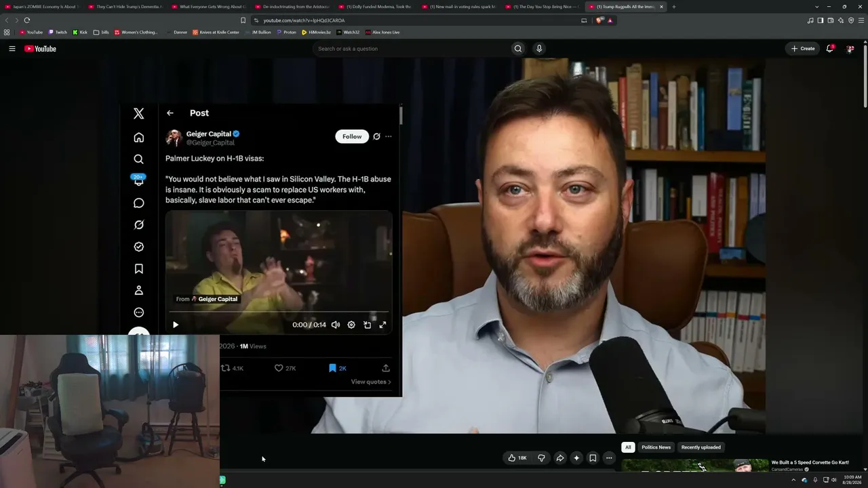The width and height of the screenshot is (868, 488).
Task: Open the Brave VPN shield icon
Action: pyautogui.click(x=851, y=20)
